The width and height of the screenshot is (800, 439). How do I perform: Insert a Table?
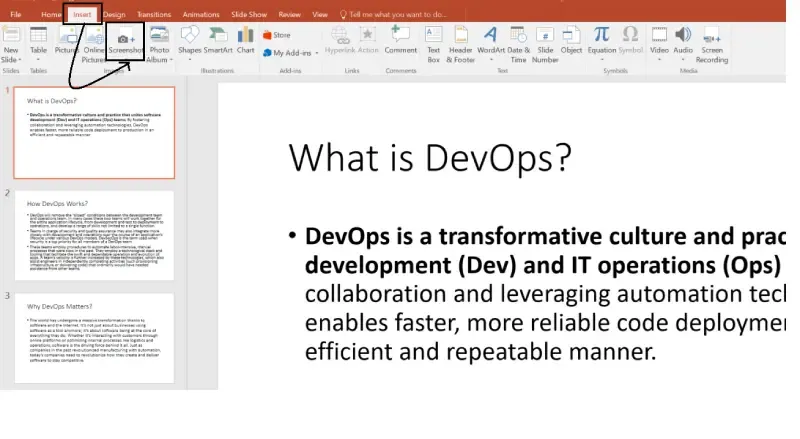coord(38,44)
